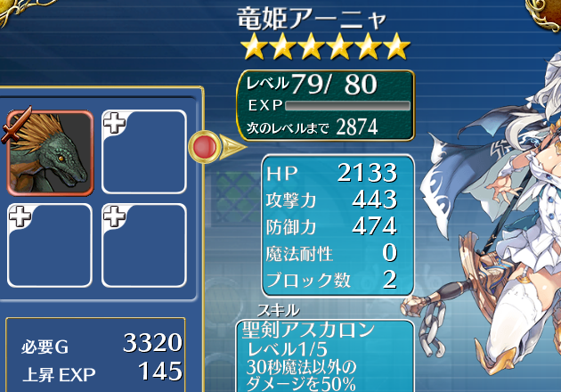This screenshot has width=561, height=392.
Task: Click the red orb arrow indicator
Action: click(216, 147)
